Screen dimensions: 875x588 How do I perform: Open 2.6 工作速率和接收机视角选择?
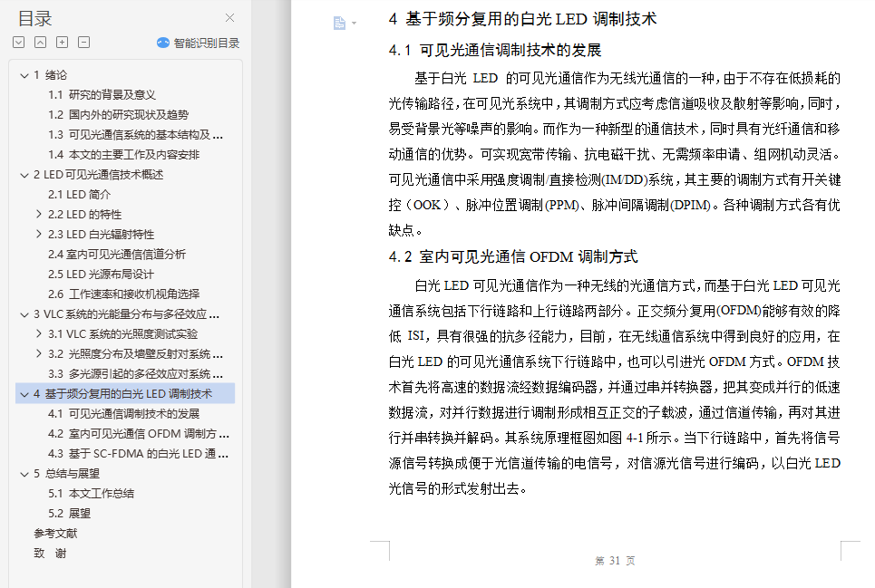(x=123, y=294)
